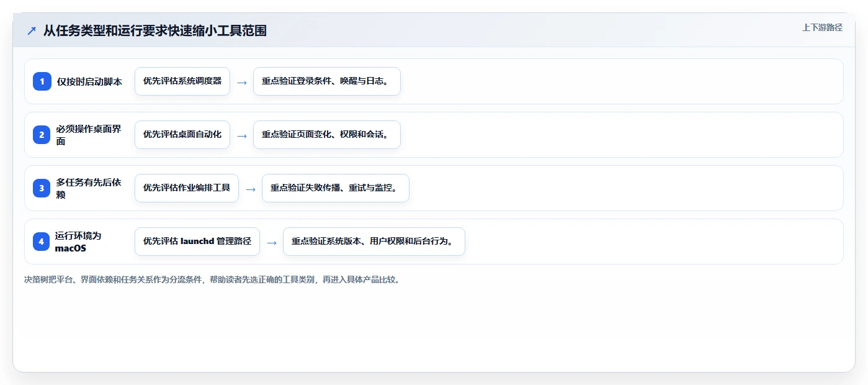Click heading 从任务类型和运行要求快速缩小工具范围
The width and height of the screenshot is (868, 385).
(x=155, y=30)
